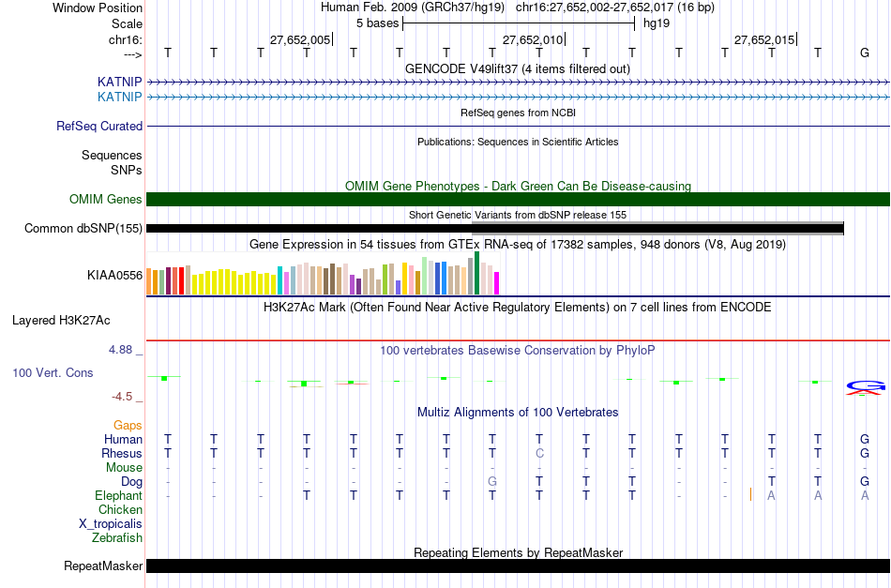The width and height of the screenshot is (891, 588).
Task: Click the Dog species label
Action: tap(131, 482)
